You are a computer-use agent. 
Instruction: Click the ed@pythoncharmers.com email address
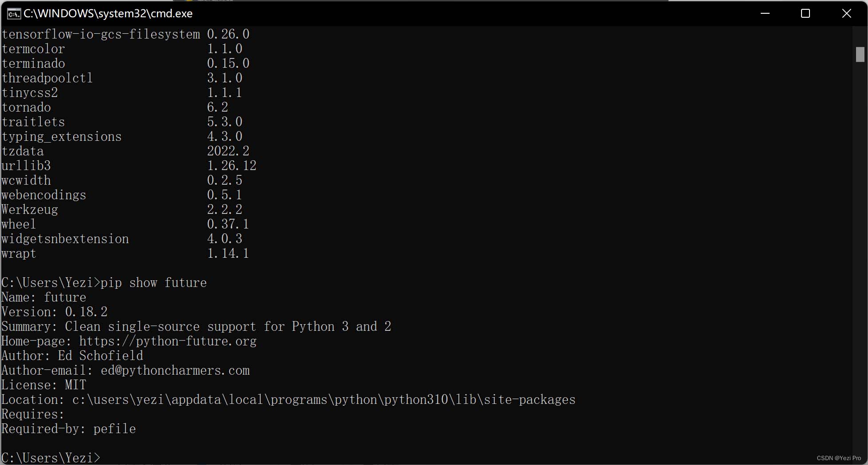point(175,371)
